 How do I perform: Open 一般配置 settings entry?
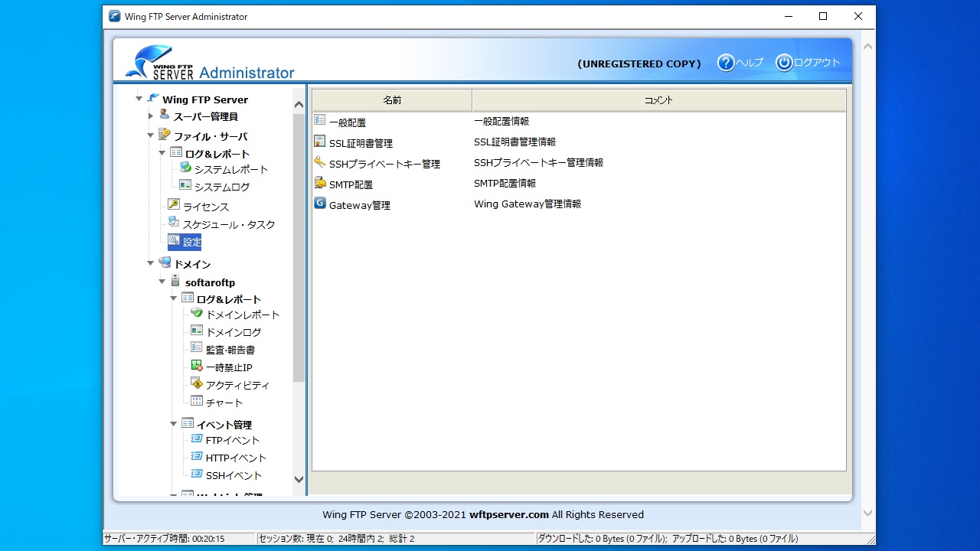click(x=348, y=122)
